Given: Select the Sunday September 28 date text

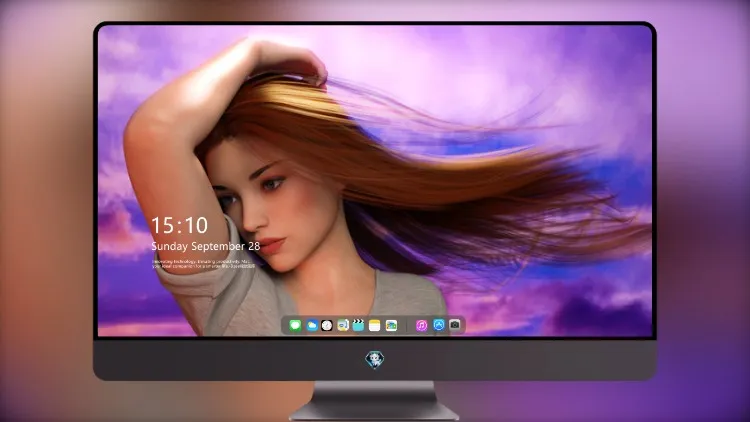Looking at the screenshot, I should coord(206,246).
